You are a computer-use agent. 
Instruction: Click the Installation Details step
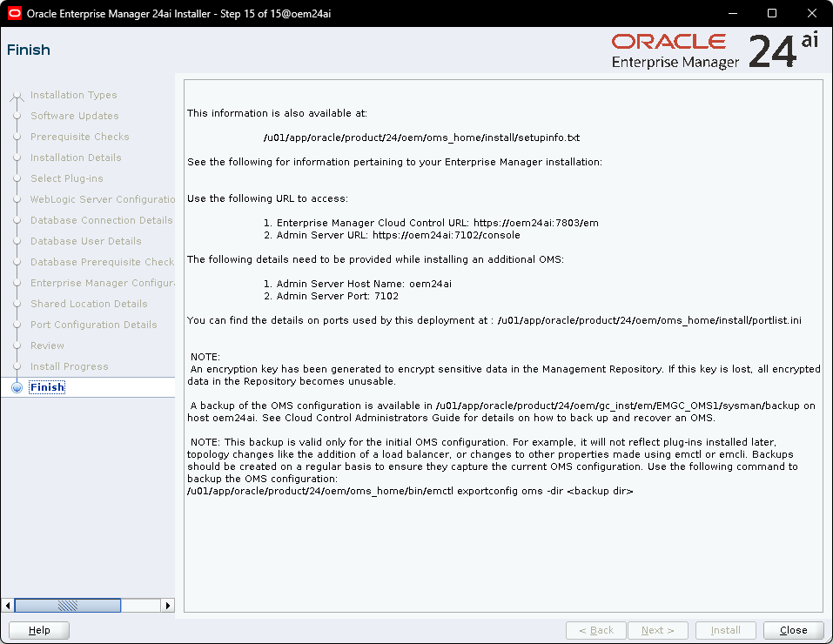point(76,158)
